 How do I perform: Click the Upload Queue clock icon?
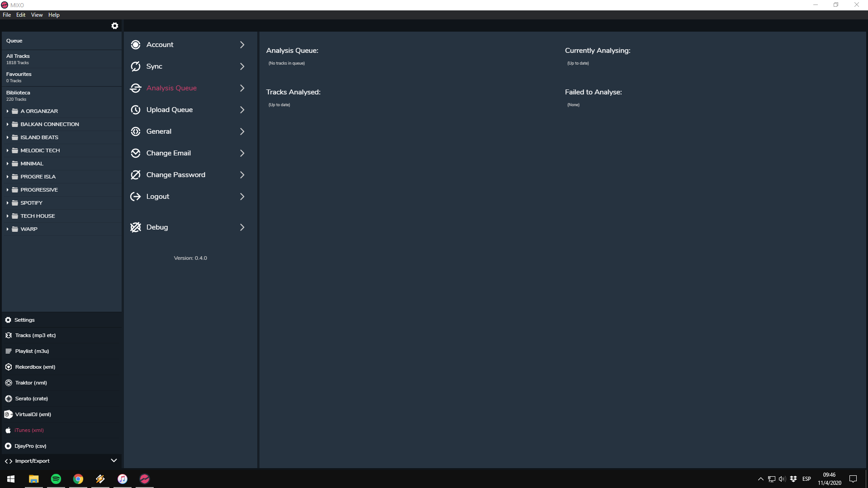pos(136,110)
